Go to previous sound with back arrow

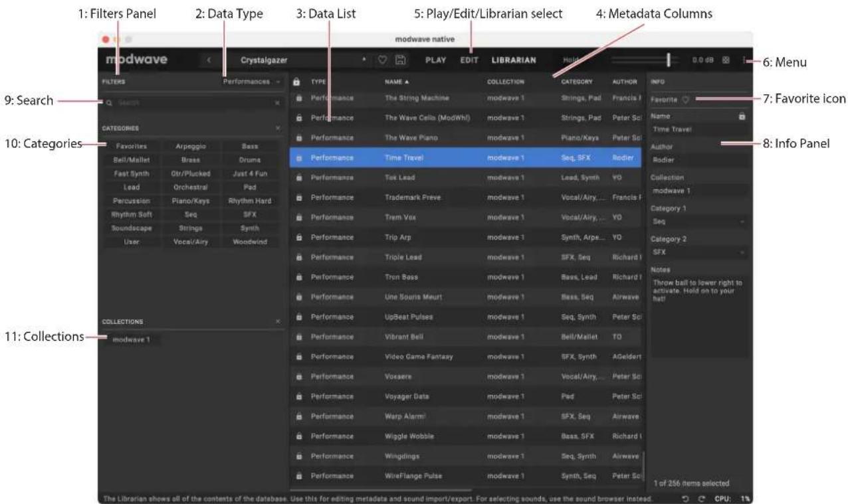click(209, 60)
